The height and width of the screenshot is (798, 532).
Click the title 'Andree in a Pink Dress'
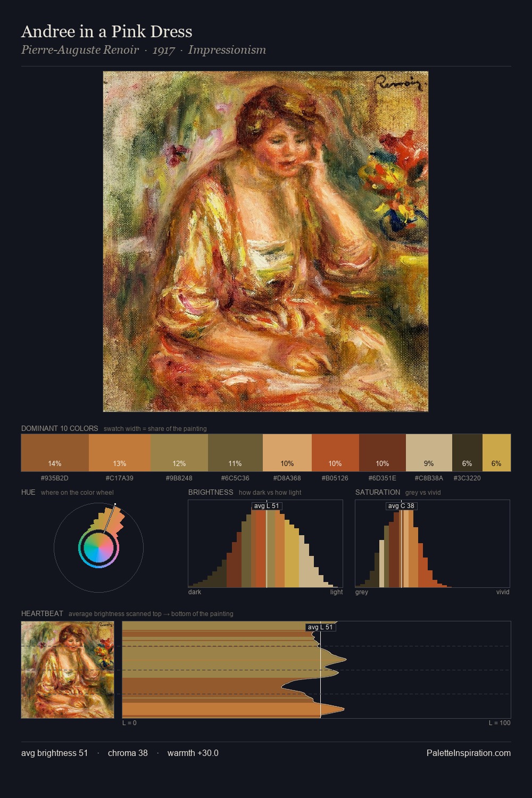(x=107, y=32)
